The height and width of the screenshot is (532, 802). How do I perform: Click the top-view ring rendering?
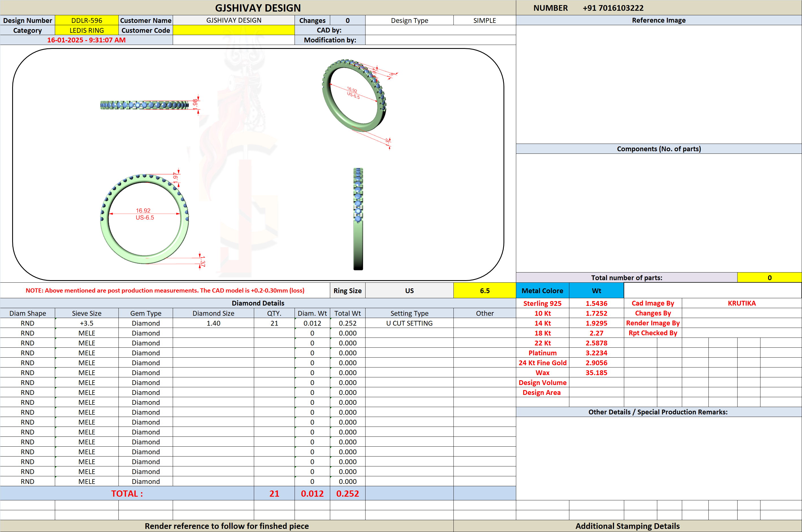pos(144,105)
